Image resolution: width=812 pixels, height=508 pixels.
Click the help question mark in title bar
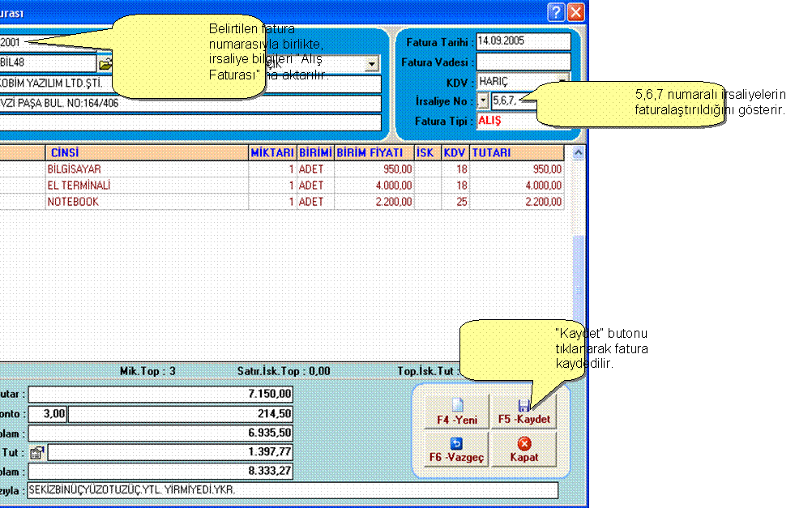pos(555,12)
